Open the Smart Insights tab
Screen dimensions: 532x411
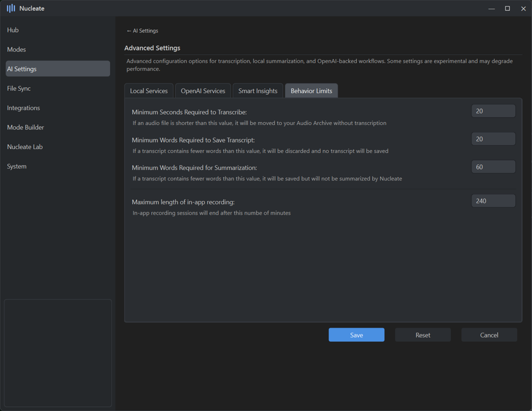[258, 91]
